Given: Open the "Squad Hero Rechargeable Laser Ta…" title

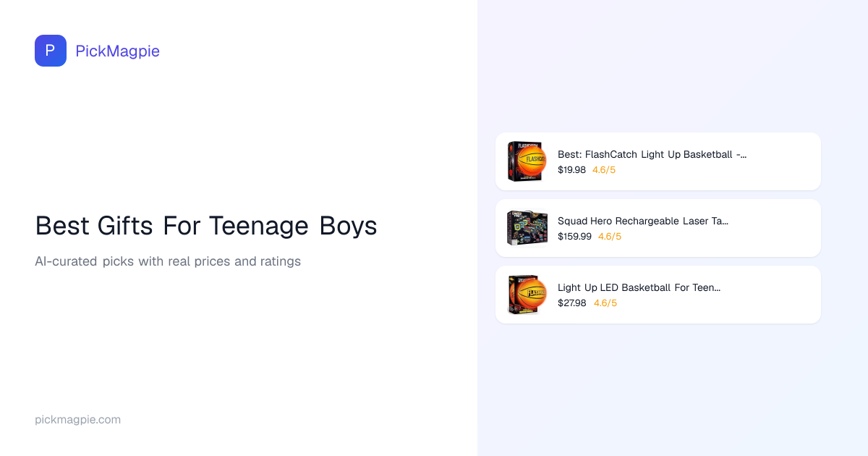Looking at the screenshot, I should (642, 221).
